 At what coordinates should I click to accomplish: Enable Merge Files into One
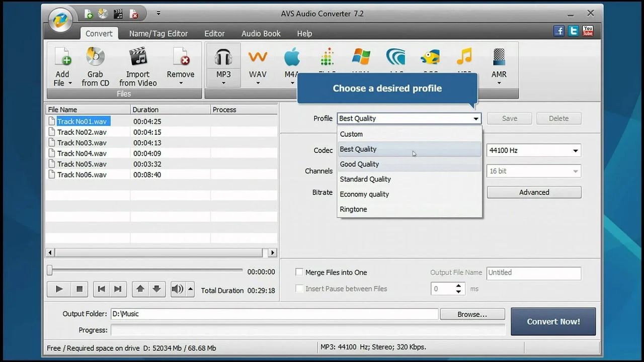(299, 271)
